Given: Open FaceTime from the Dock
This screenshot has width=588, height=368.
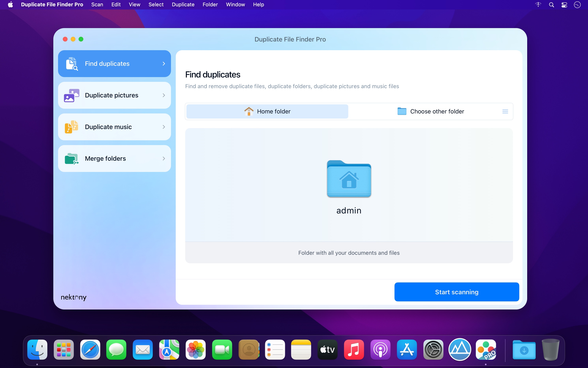Looking at the screenshot, I should point(222,349).
